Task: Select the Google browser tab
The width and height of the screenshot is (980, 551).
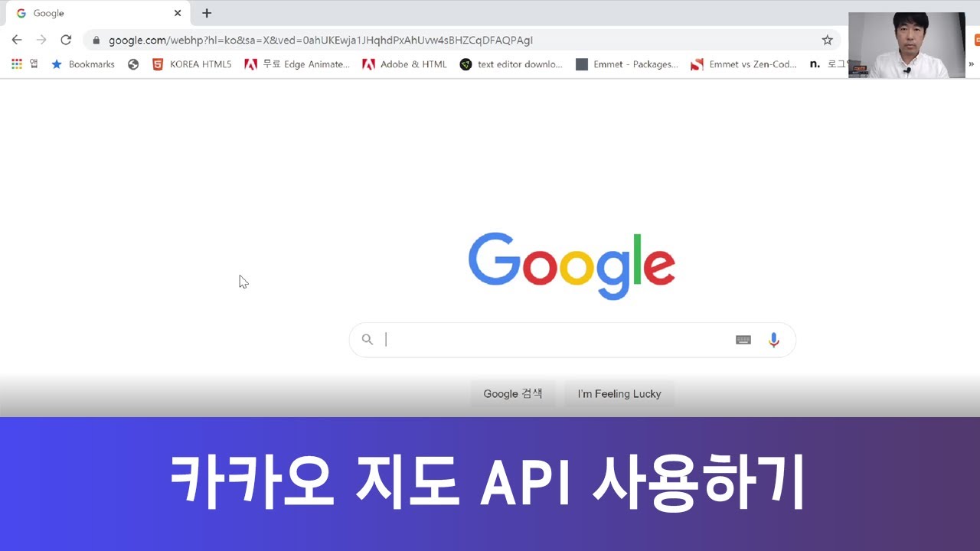Action: point(97,13)
